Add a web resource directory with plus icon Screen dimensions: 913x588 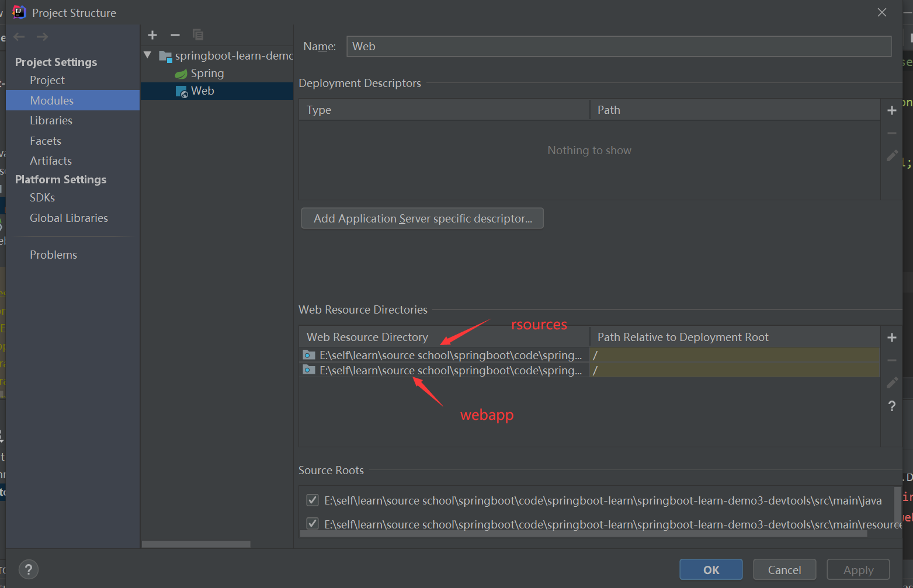tap(892, 338)
